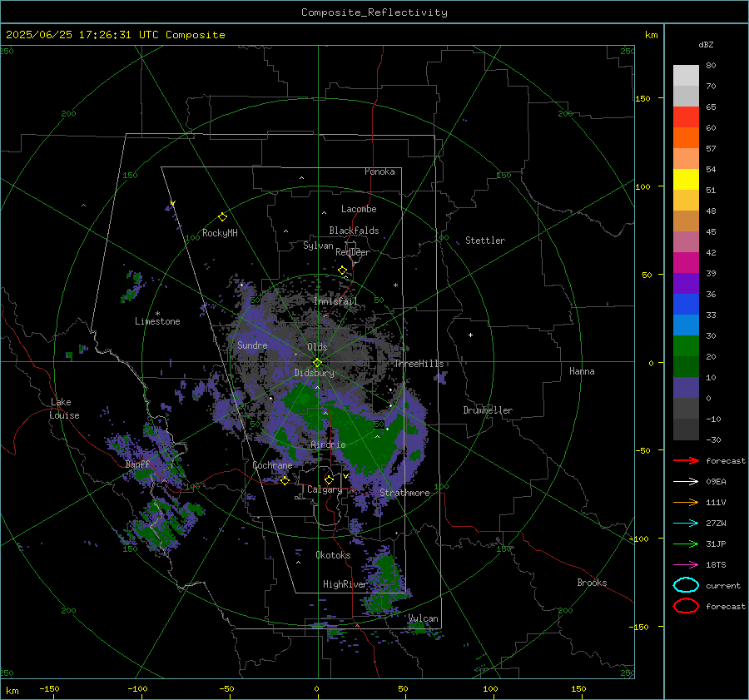Click the HighRiver label
749x700 pixels.
coord(345,584)
